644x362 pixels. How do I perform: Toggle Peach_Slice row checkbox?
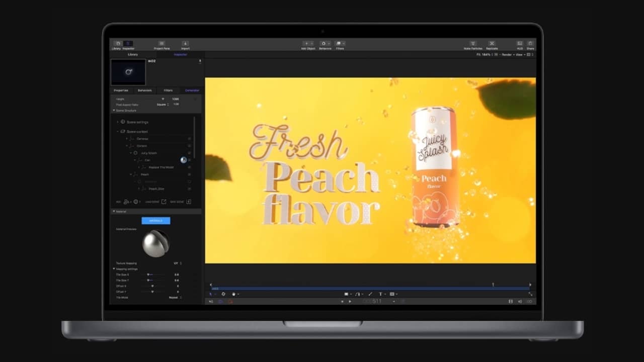click(x=190, y=189)
